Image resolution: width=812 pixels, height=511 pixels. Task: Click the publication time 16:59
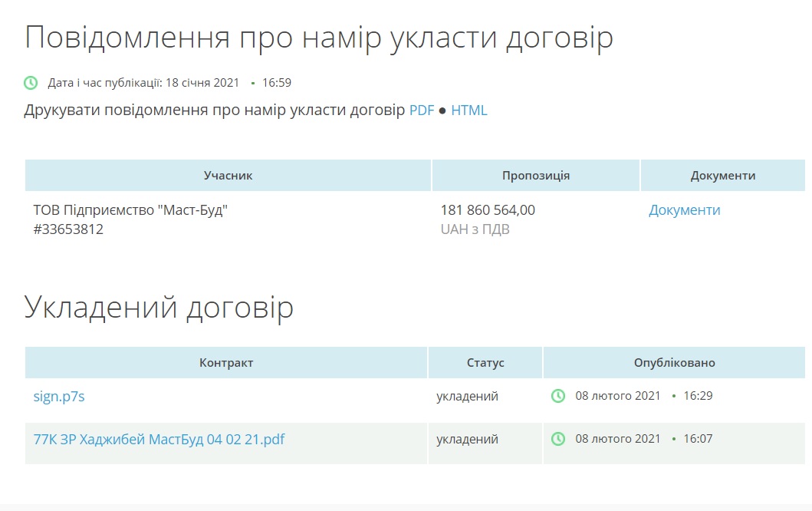coord(277,83)
